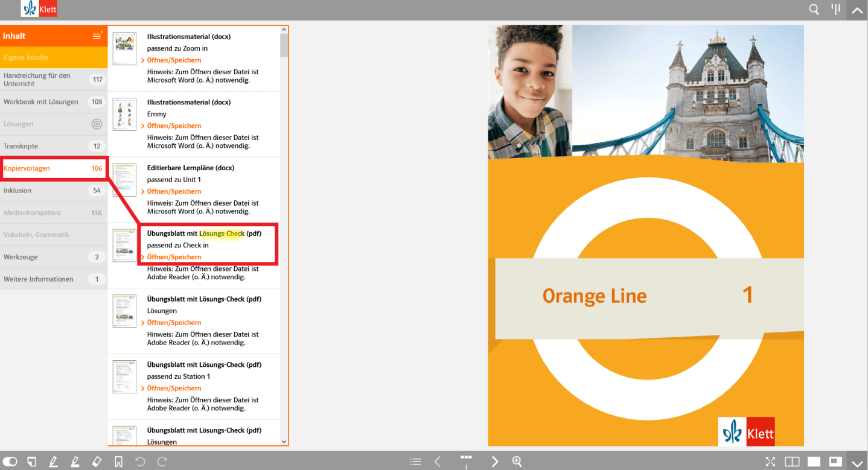The image size is (868, 470).
Task: Click 'passend zu Zoom in' text
Action: pos(177,48)
